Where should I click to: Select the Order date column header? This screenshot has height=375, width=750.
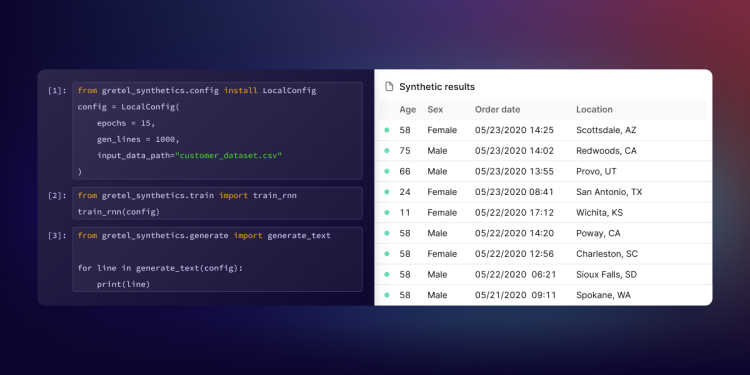497,110
